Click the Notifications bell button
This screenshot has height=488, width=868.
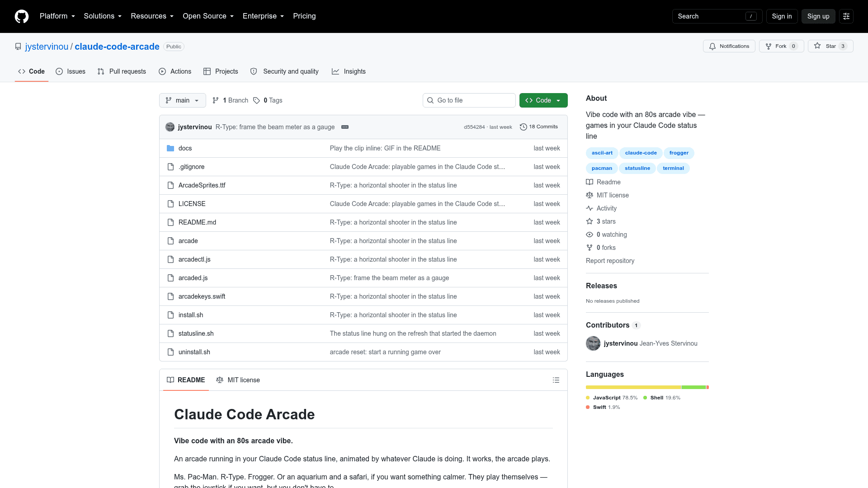(x=729, y=46)
